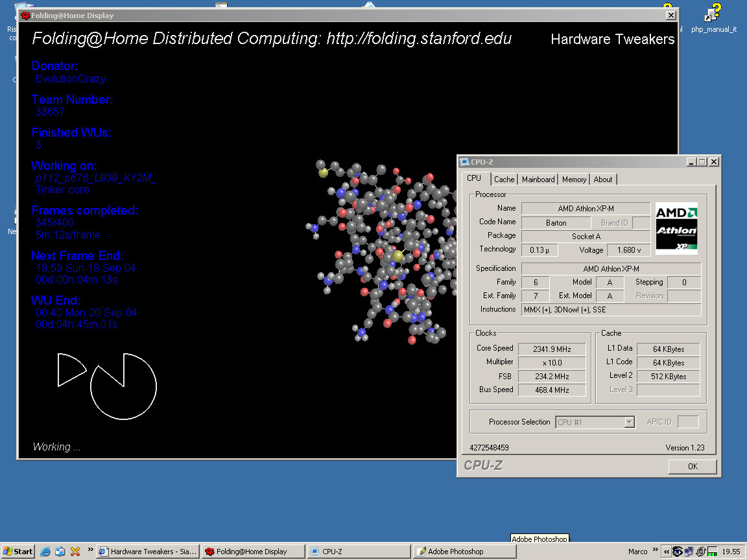Click Outlook Express quick launch icon
747x560 pixels.
tap(60, 552)
